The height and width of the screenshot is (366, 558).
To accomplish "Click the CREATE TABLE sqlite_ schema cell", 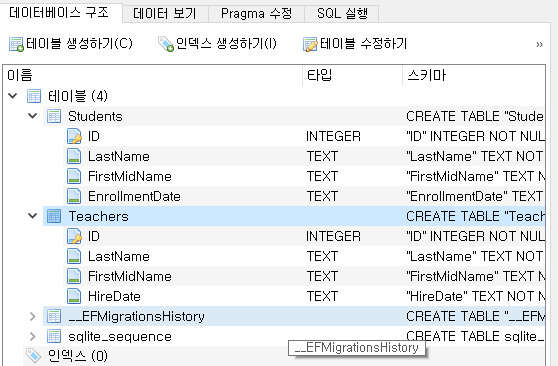I will (475, 336).
